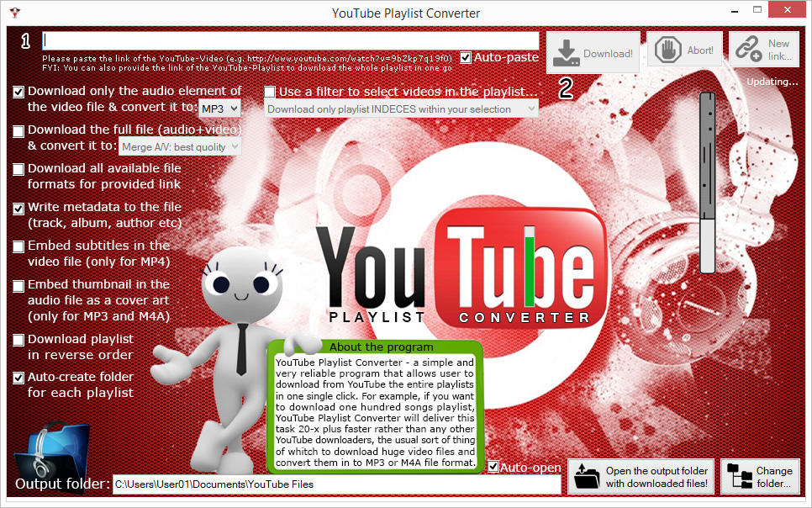The image size is (812, 508).
Task: Enable Download all available file formats
Action: [x=18, y=170]
